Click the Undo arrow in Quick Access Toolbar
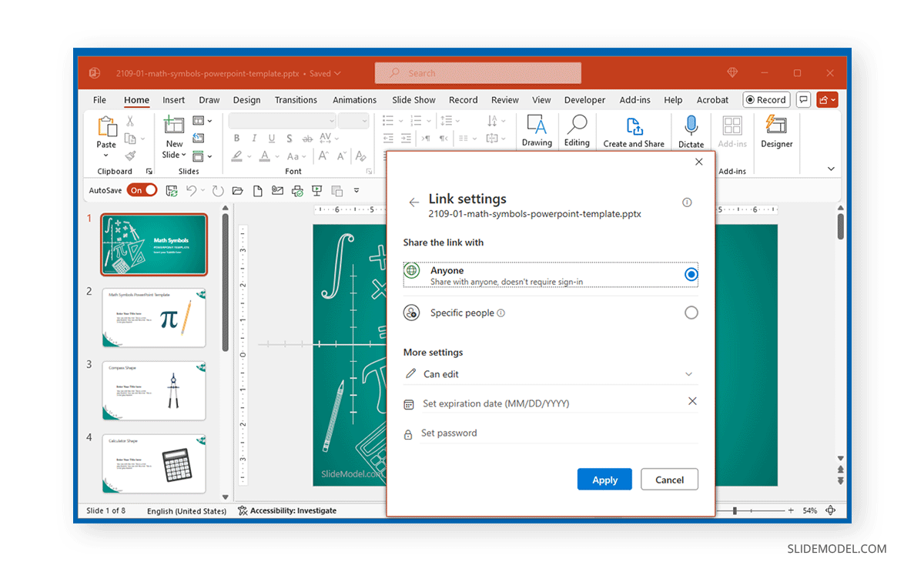 [191, 190]
